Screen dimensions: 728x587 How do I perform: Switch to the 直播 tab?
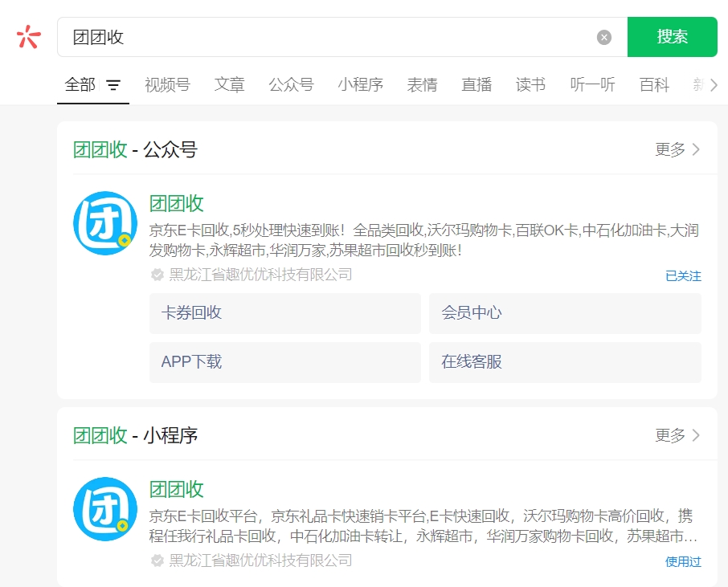(x=476, y=85)
